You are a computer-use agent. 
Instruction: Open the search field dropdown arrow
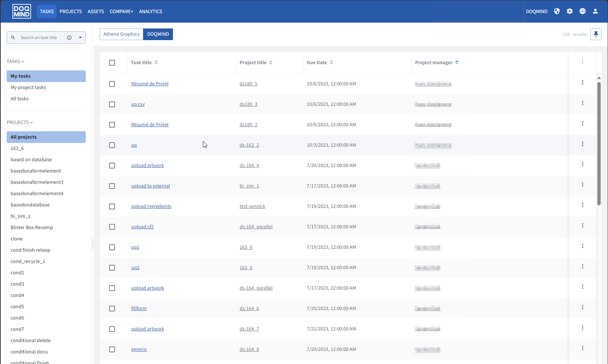coord(80,38)
